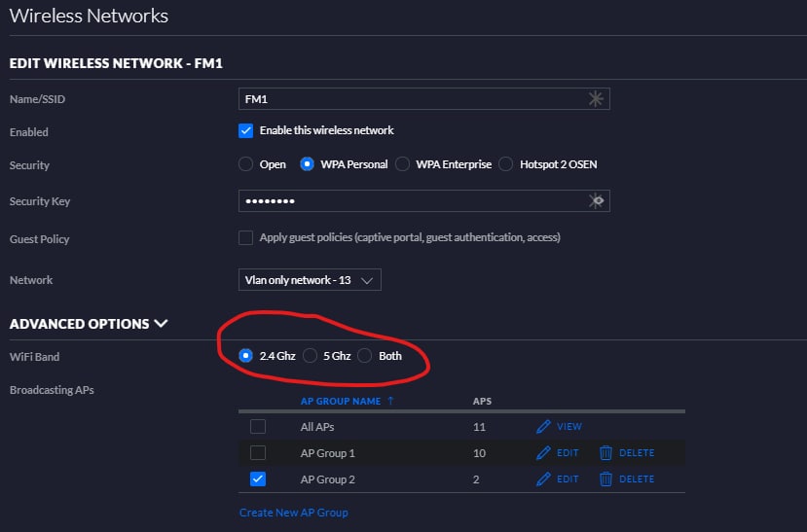Image resolution: width=807 pixels, height=532 pixels.
Task: Select Hotspot 2 OSEN security option
Action: click(x=506, y=164)
